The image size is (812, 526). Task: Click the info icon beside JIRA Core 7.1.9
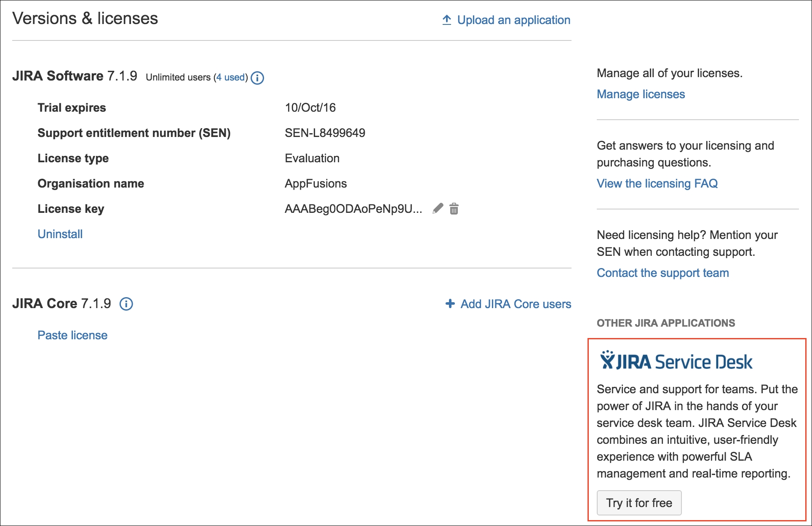[126, 304]
